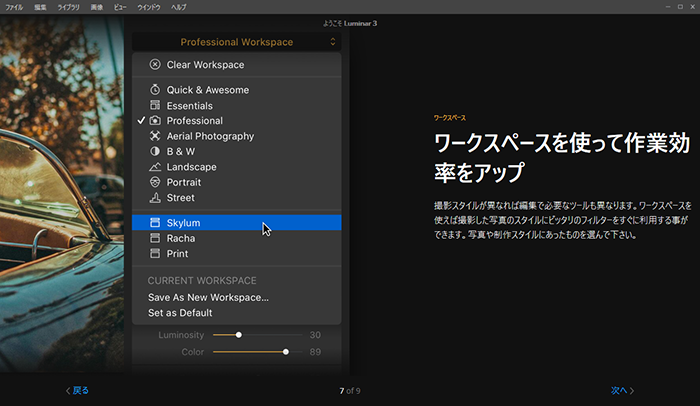The height and width of the screenshot is (406, 700).
Task: Click the page indicator 7 of 9
Action: point(350,391)
